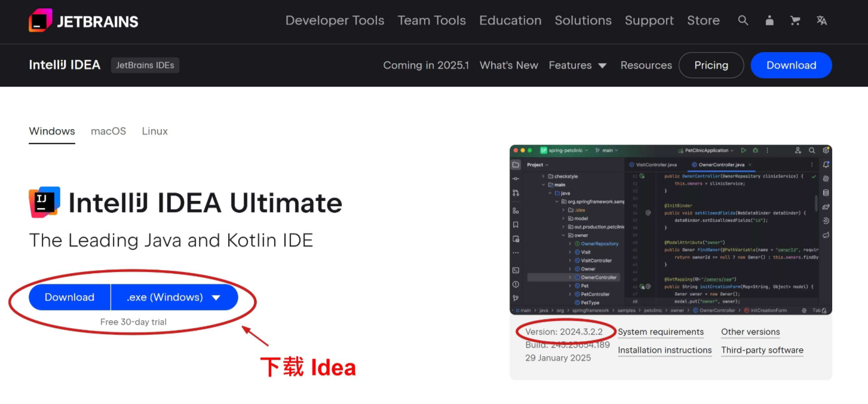Viewport: 868px width, 404px height.
Task: Click the green Run icon in IDE toolbar
Action: 743,151
